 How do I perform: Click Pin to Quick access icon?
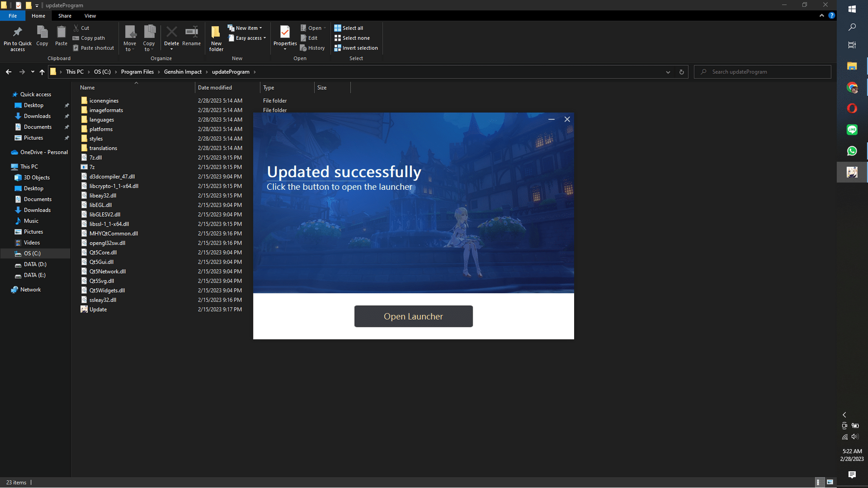click(x=18, y=38)
